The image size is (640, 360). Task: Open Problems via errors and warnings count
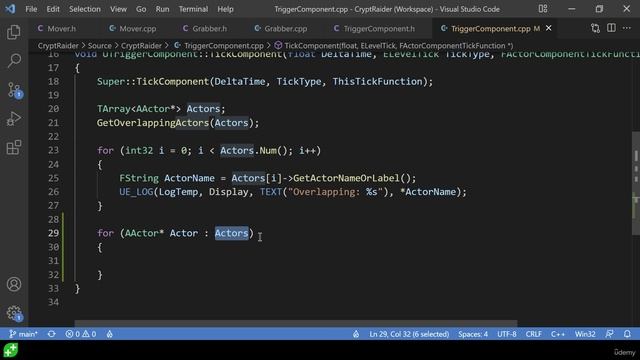click(81, 334)
